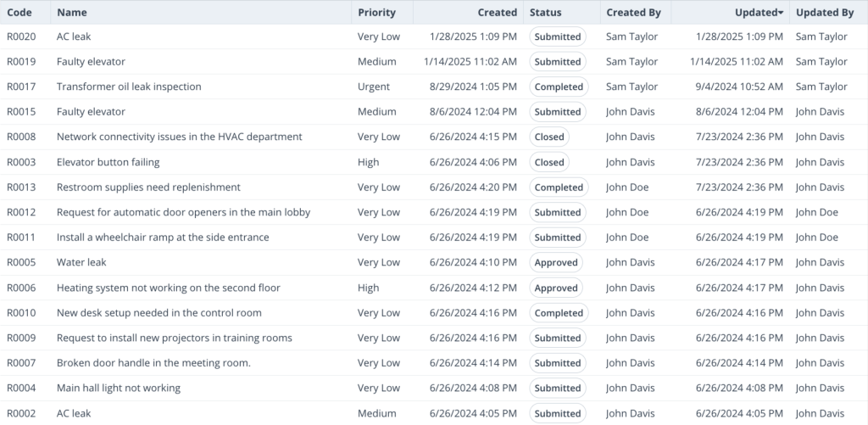Open Heating system not working request
This screenshot has width=868, height=425.
point(168,288)
